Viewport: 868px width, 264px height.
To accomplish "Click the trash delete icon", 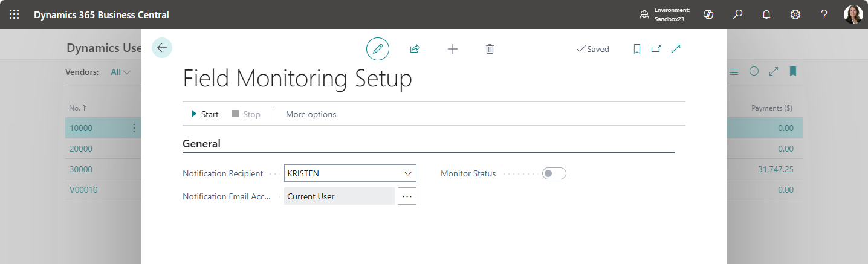I will tap(490, 49).
